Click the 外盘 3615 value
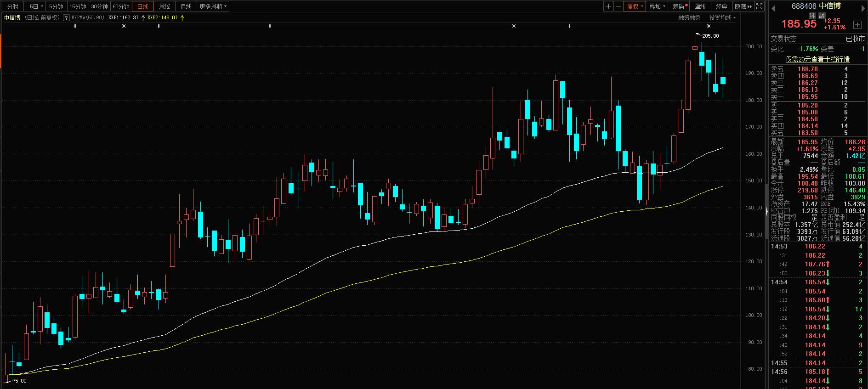Image resolution: width=868 pixels, height=389 pixels. click(811, 197)
